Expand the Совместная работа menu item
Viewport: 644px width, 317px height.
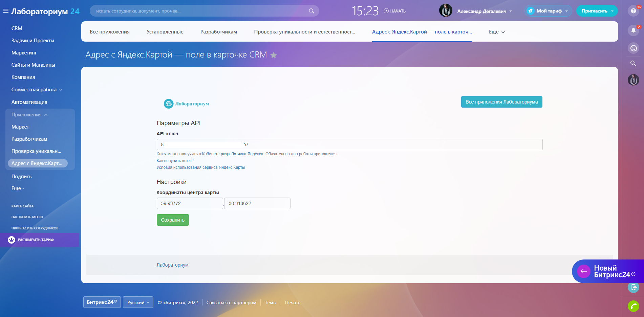(37, 90)
